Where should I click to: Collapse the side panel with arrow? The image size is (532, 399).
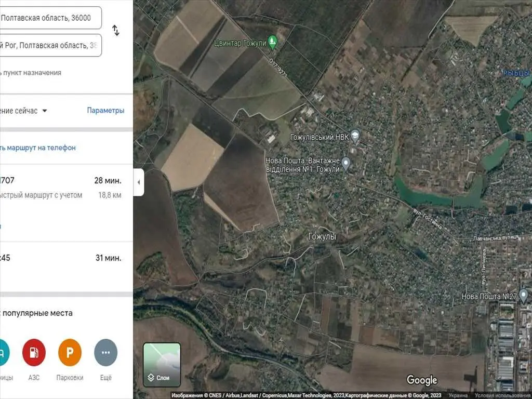[x=138, y=182]
